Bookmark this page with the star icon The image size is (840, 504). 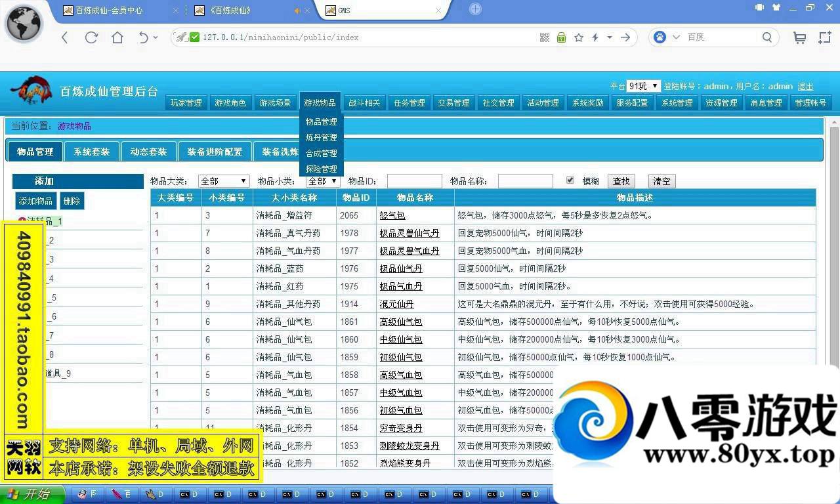(x=579, y=37)
